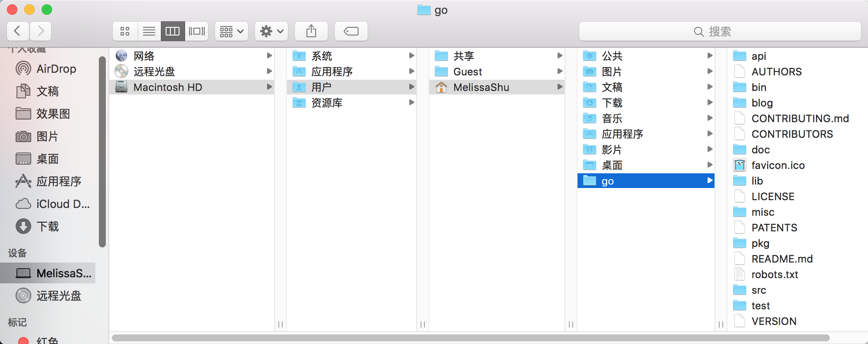Expand Macintosh HD row arrow
868x344 pixels.
[x=269, y=87]
